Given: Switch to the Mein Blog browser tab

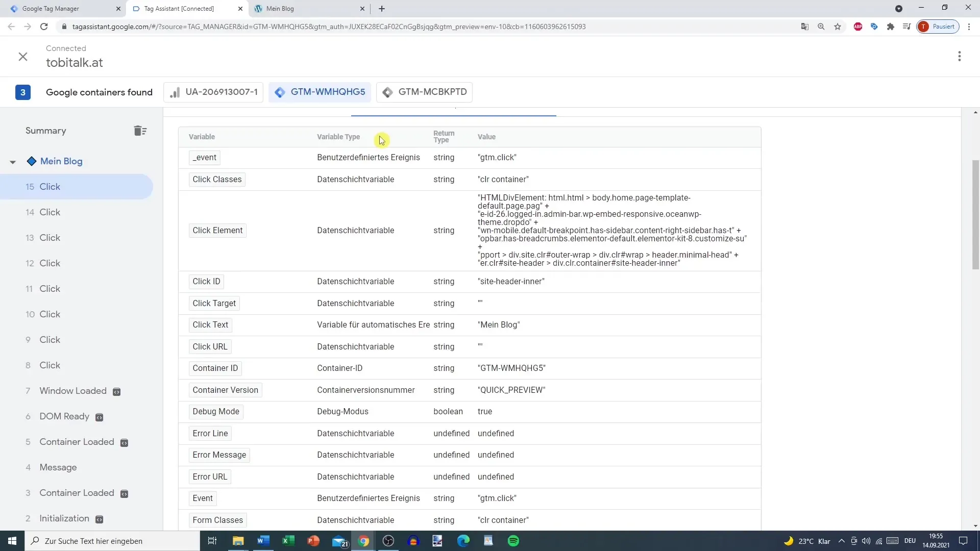Looking at the screenshot, I should coord(309,9).
